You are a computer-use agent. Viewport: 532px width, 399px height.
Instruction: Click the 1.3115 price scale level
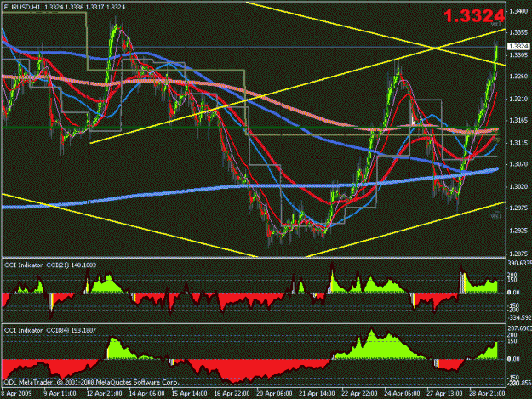[x=518, y=143]
